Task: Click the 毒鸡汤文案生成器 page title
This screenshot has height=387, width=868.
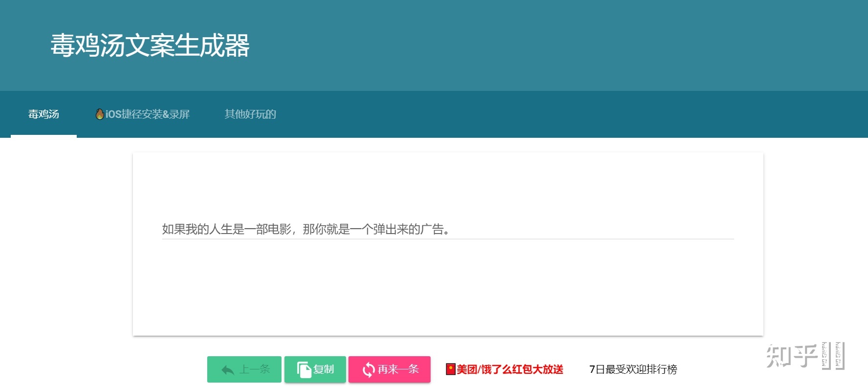Action: coord(150,45)
